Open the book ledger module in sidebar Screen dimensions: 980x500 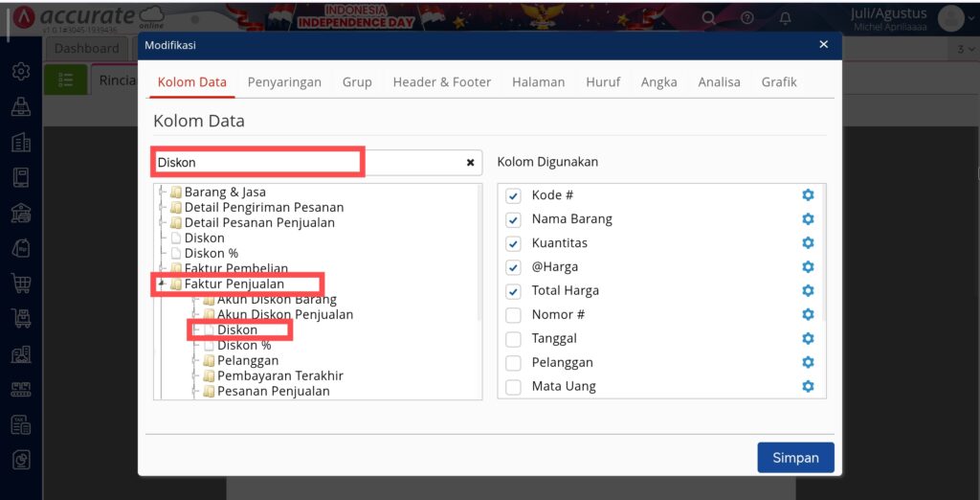[21, 178]
